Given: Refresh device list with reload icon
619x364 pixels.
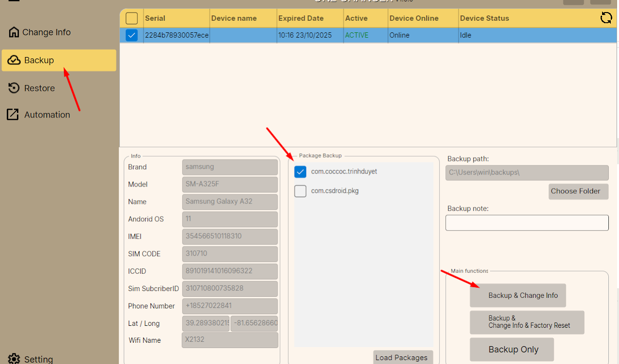Looking at the screenshot, I should [x=606, y=18].
